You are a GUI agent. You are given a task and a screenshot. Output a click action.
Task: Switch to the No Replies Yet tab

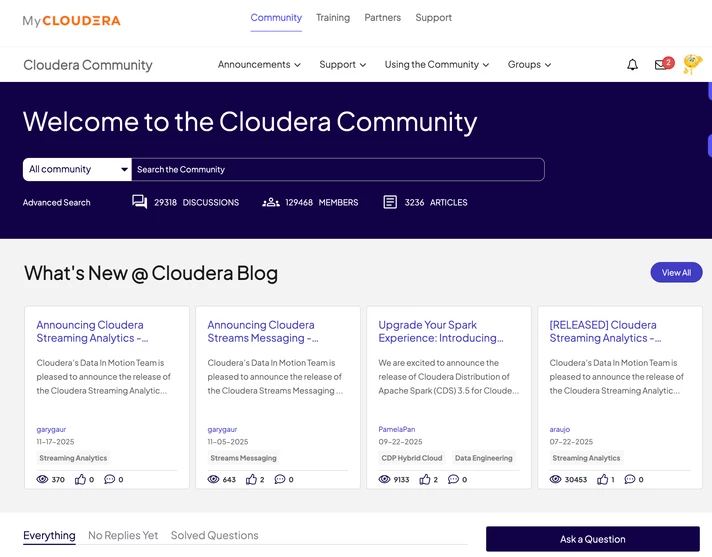pos(123,535)
